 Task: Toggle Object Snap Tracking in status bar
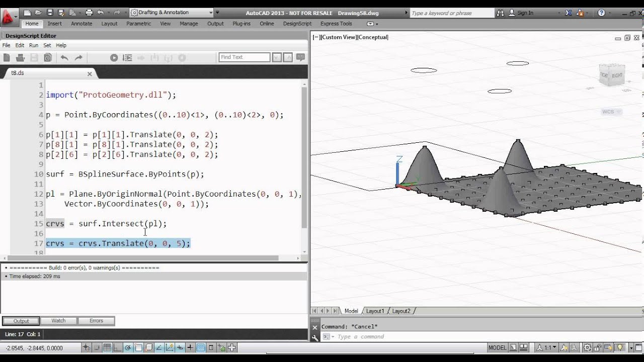click(x=159, y=347)
